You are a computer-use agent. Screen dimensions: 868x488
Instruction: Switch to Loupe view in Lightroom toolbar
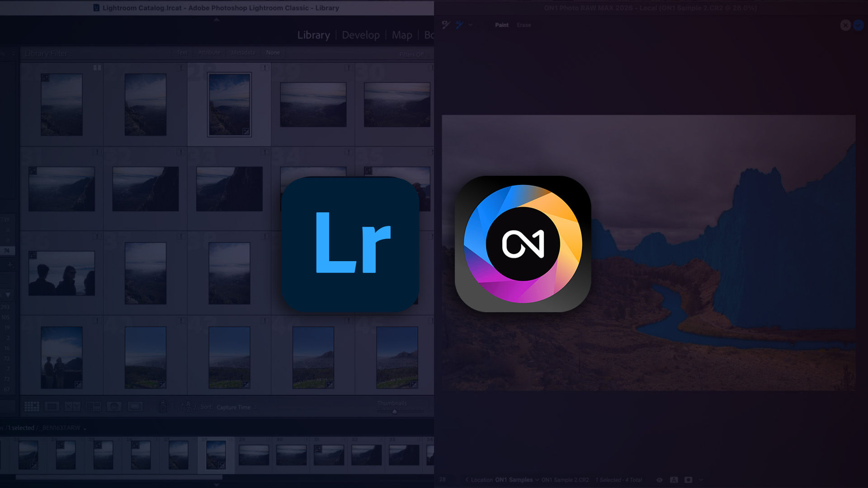52,407
